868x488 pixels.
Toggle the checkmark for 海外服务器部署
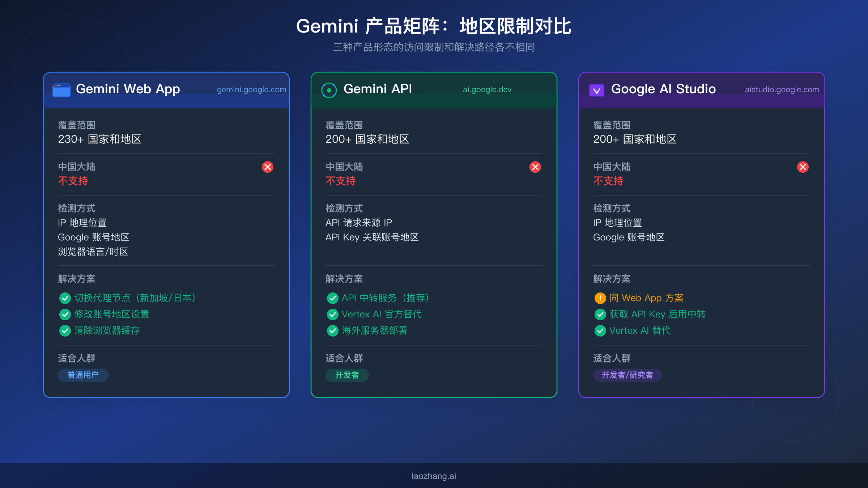coord(332,330)
